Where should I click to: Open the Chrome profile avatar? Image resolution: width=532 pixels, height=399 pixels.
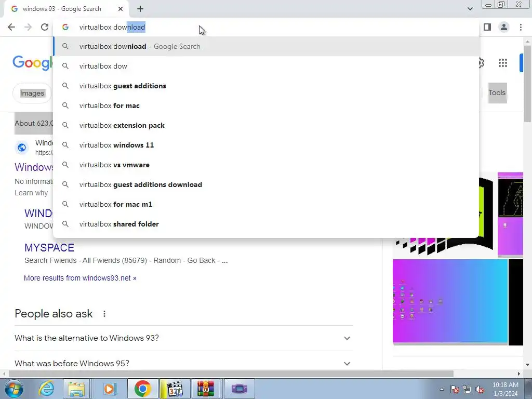504,27
